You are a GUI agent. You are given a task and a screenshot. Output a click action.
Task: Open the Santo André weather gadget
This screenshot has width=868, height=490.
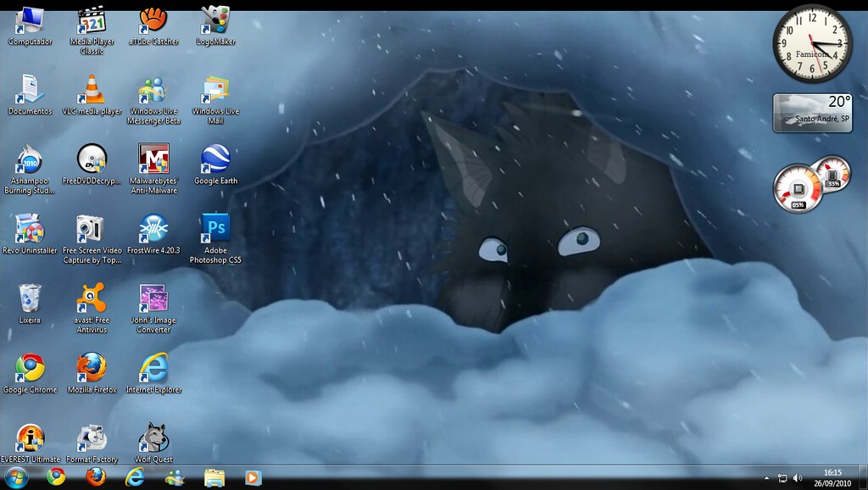[x=812, y=113]
